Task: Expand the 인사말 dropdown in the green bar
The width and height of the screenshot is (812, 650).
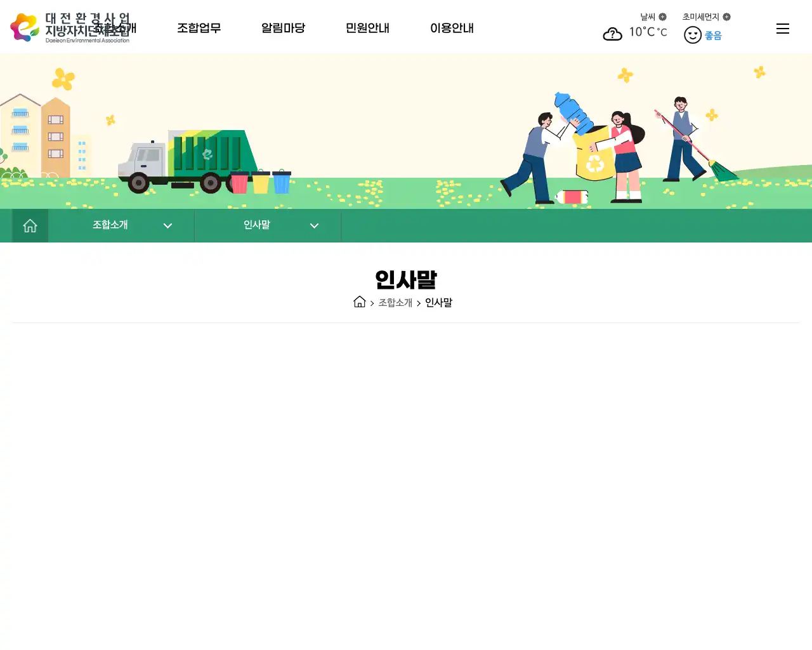Action: click(314, 225)
